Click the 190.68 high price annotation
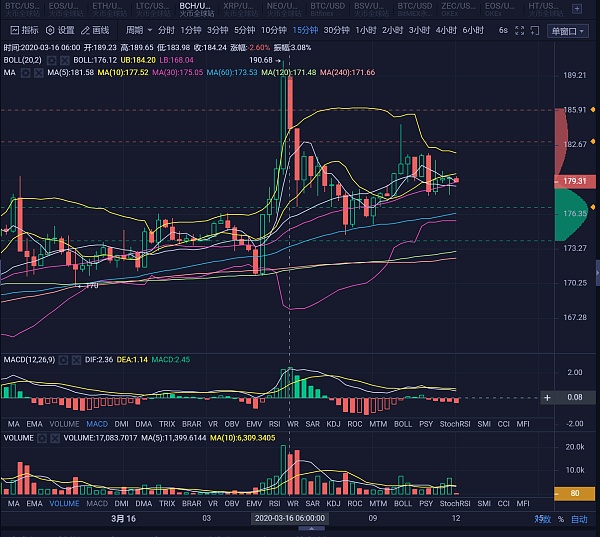Image resolution: width=600 pixels, height=537 pixels. point(261,60)
